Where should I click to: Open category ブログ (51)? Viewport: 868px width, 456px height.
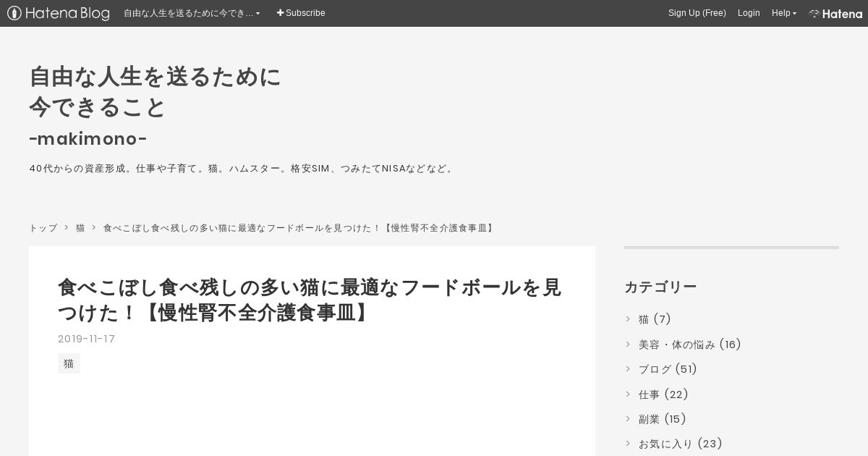pos(668,369)
